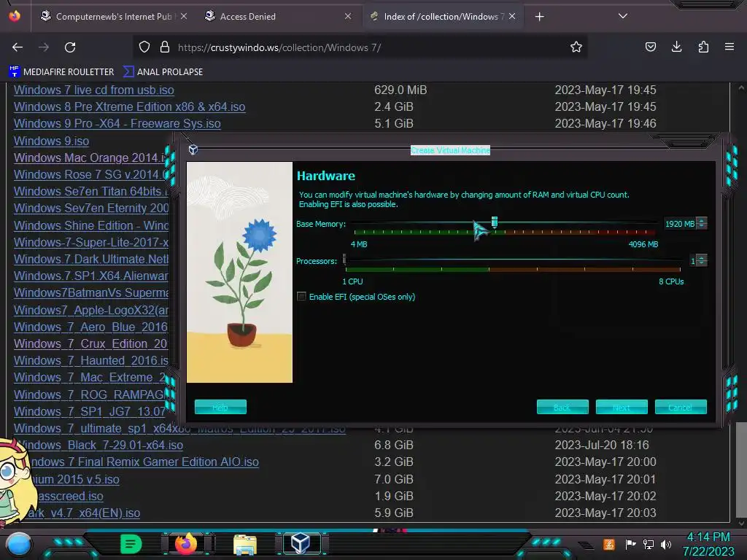Open the ANAL PROLAPSE bookmark
The image size is (747, 560).
(x=163, y=72)
